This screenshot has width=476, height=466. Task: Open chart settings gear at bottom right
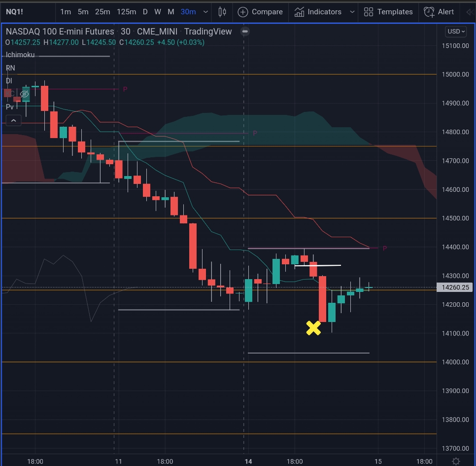pos(456,461)
